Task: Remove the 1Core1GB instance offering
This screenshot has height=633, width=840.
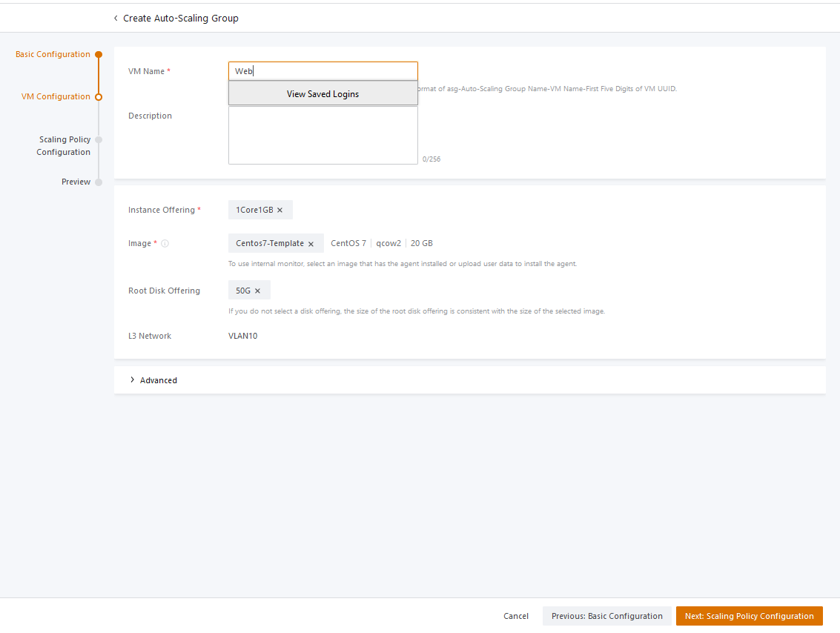Action: pos(280,211)
